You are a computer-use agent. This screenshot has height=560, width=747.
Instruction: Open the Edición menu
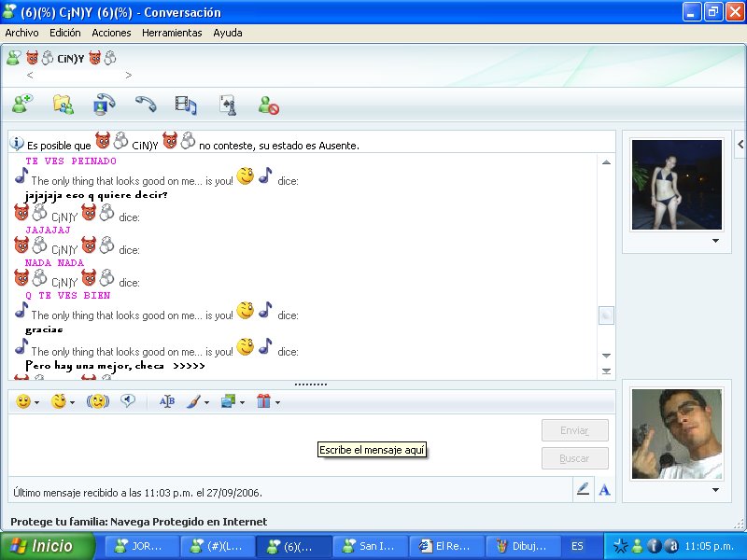pos(65,33)
